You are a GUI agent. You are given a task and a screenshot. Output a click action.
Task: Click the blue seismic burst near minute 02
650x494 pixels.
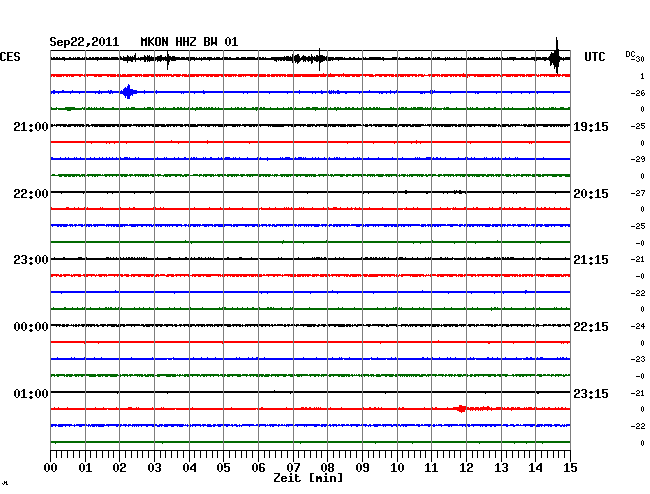pos(129,92)
